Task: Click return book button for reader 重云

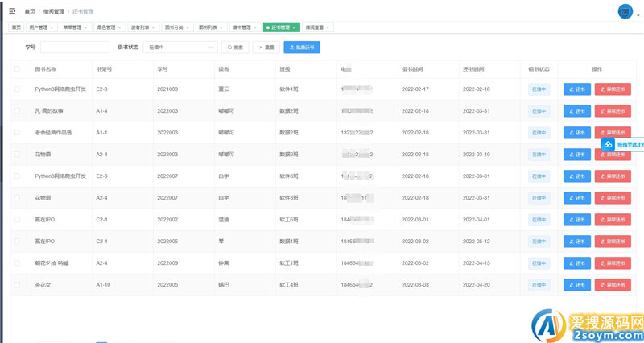Action: [x=577, y=89]
